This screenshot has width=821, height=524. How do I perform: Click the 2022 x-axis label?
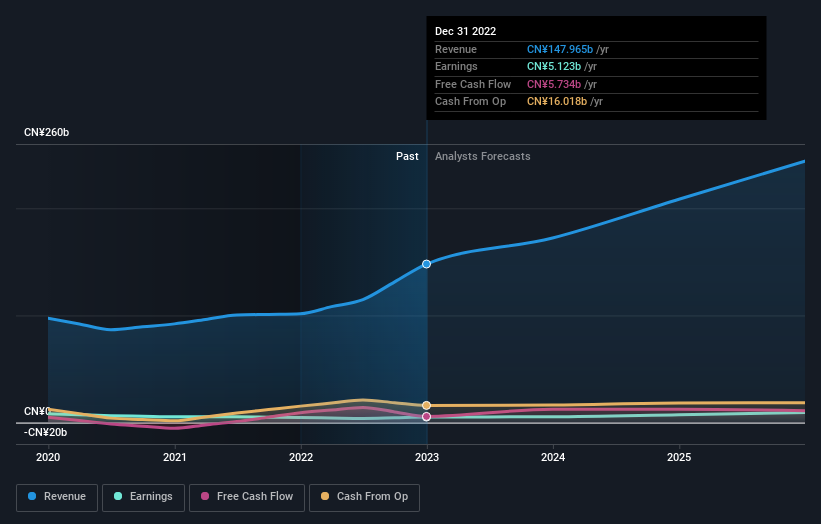pyautogui.click(x=301, y=457)
